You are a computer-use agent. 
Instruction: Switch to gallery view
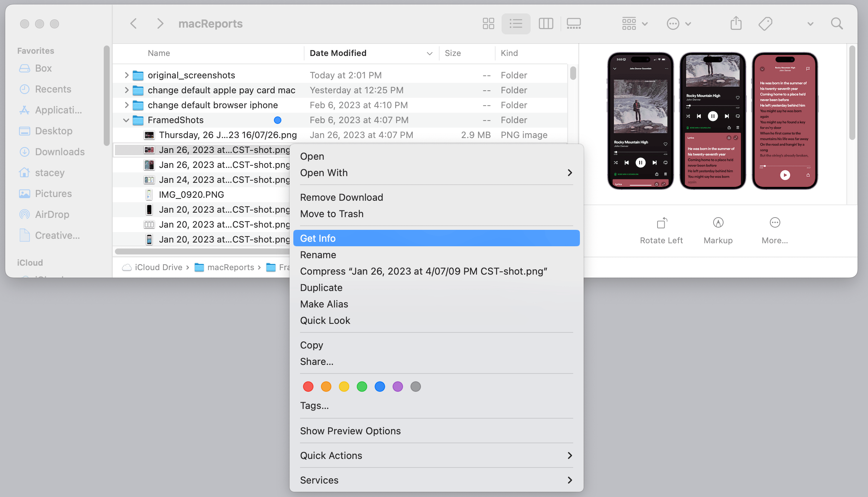[574, 24]
